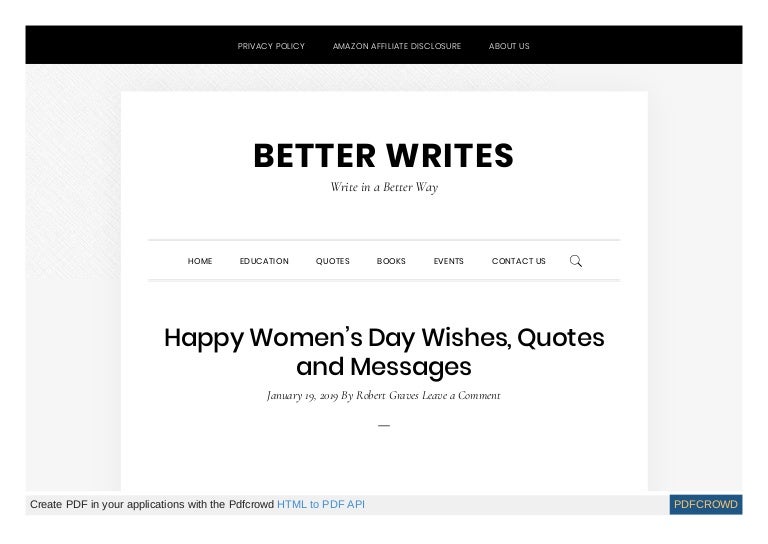Navigate to the Events section
The image size is (768, 544).
tap(448, 261)
